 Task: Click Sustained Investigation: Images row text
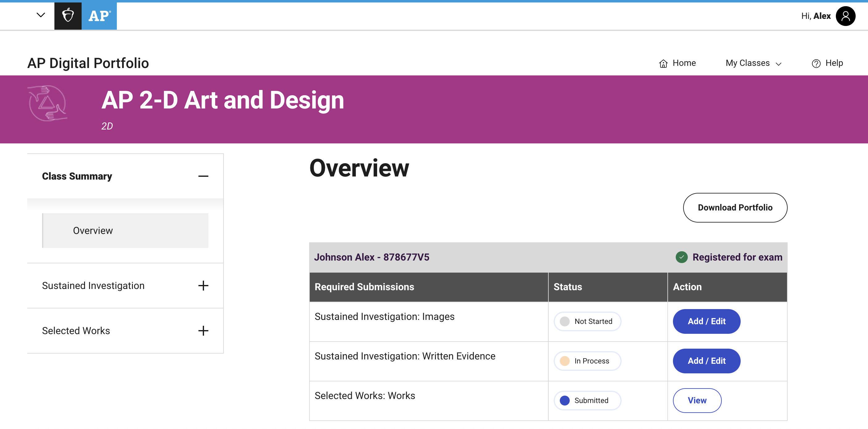coord(385,316)
